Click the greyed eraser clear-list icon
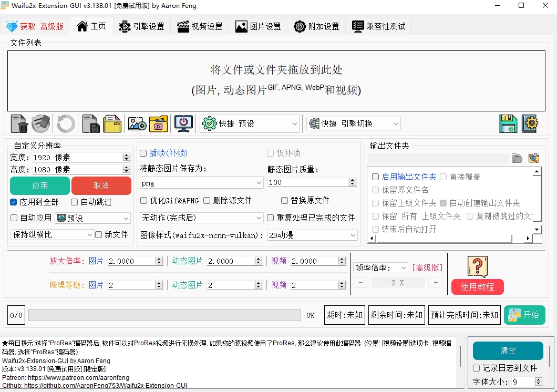Screen dimensions: 557x392 click(40, 123)
